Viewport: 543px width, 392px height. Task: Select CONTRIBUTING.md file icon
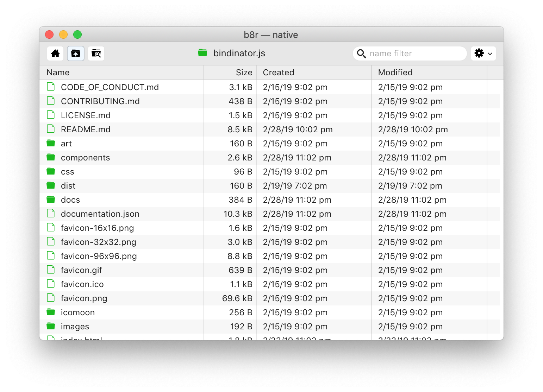[51, 101]
